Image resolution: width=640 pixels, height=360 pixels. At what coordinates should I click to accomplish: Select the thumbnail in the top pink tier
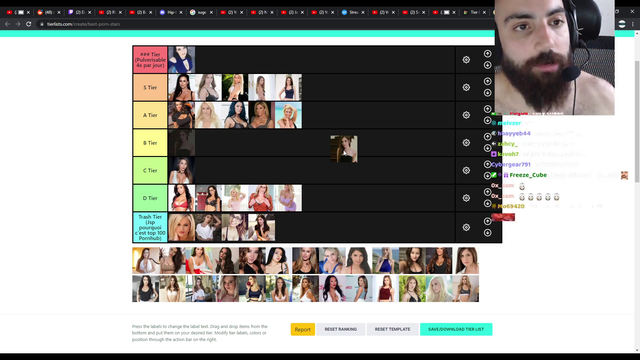pos(182,60)
